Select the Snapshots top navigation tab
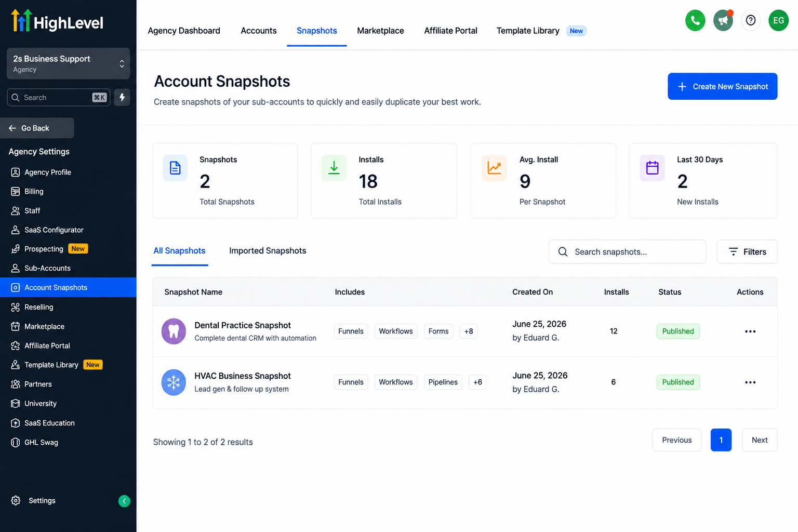 coord(317,31)
